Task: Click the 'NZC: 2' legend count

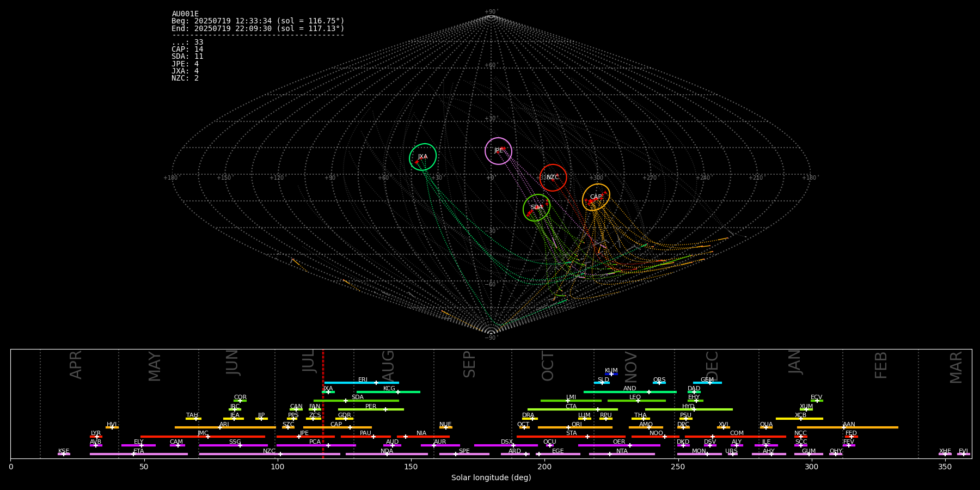Action: [185, 78]
